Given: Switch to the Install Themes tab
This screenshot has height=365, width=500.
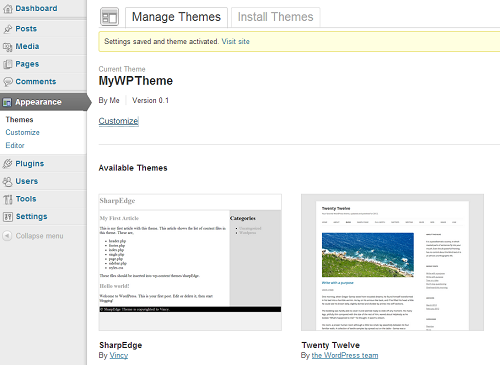Looking at the screenshot, I should (276, 17).
